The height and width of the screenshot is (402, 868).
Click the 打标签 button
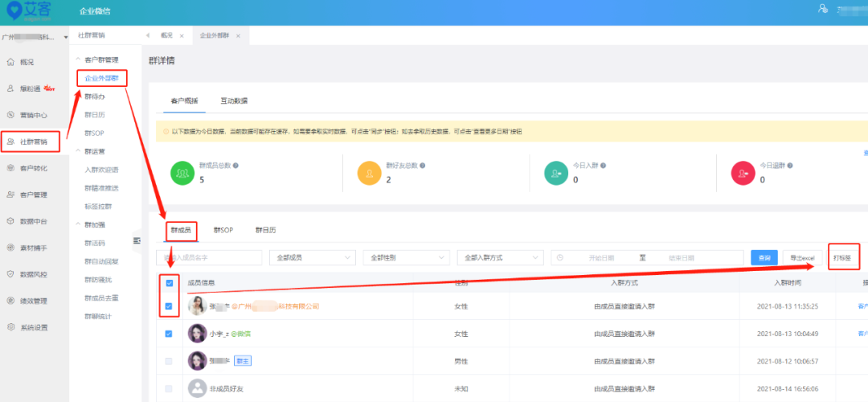[842, 257]
